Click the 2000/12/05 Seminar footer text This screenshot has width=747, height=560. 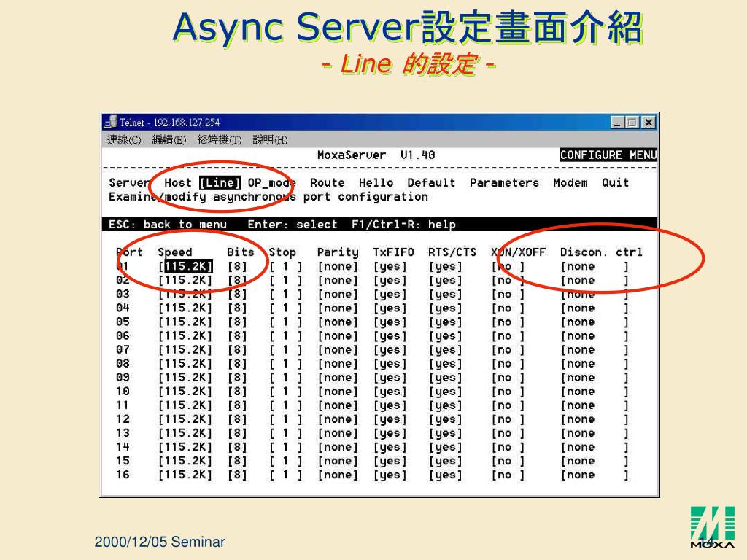pyautogui.click(x=160, y=542)
